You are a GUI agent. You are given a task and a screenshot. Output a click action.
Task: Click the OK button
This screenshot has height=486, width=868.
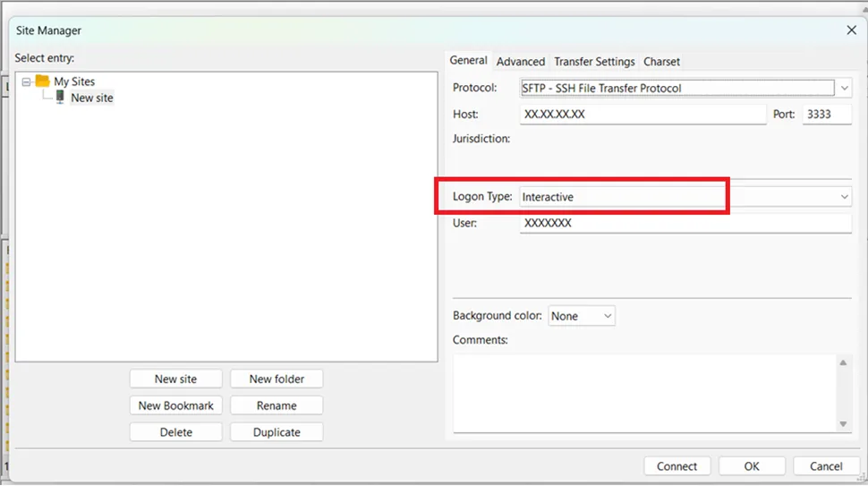(x=752, y=466)
